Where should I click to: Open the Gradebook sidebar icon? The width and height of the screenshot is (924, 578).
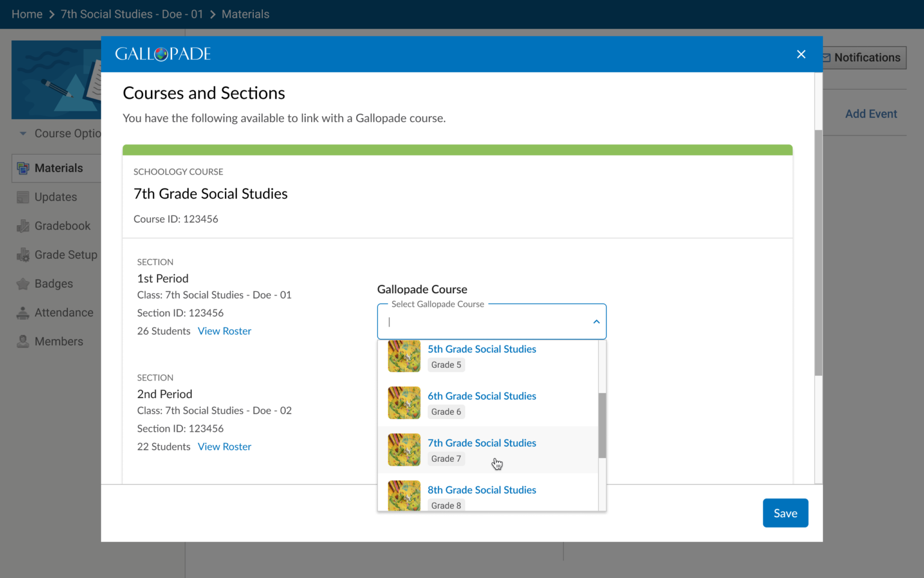coord(23,226)
